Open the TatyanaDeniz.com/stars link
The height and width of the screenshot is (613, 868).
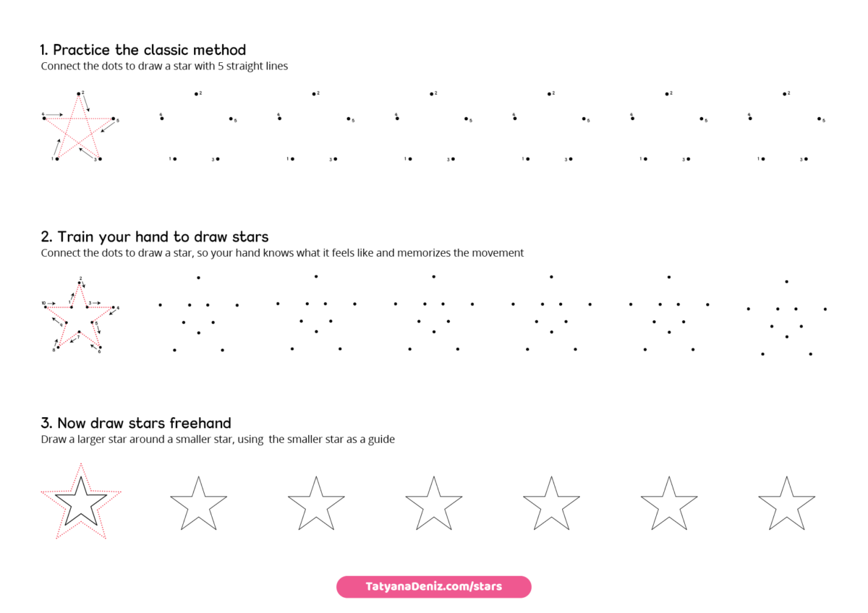(433, 586)
